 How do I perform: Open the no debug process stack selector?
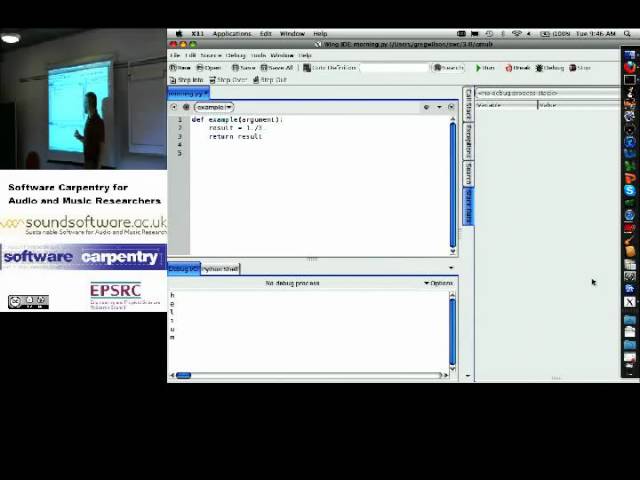[x=547, y=93]
